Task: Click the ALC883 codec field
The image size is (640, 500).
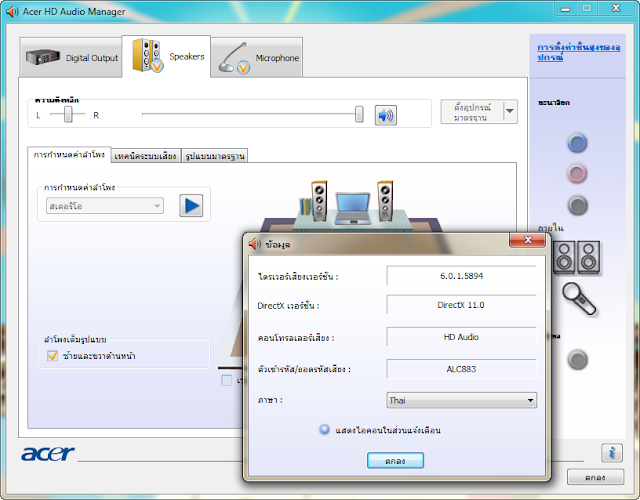Action: click(461, 369)
